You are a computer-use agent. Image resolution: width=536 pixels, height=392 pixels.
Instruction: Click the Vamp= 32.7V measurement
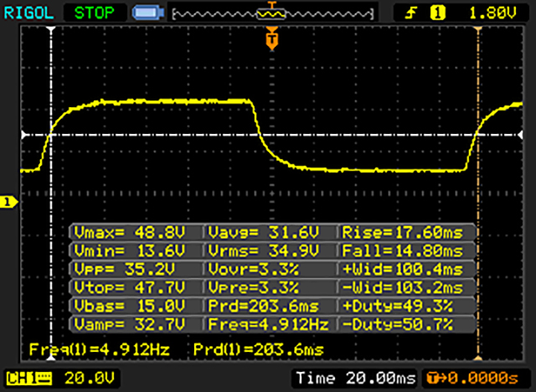pos(130,324)
